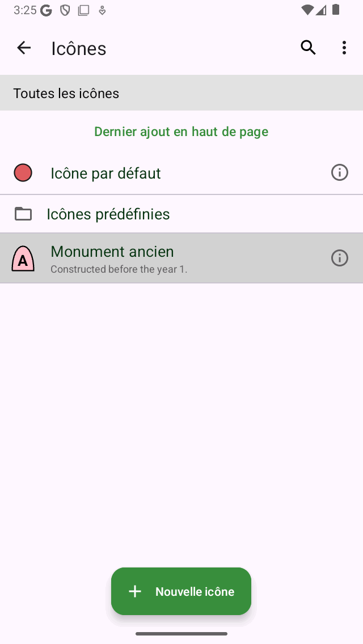The width and height of the screenshot is (363, 644).
Task: Tap the shield icon in status bar
Action: [65, 10]
